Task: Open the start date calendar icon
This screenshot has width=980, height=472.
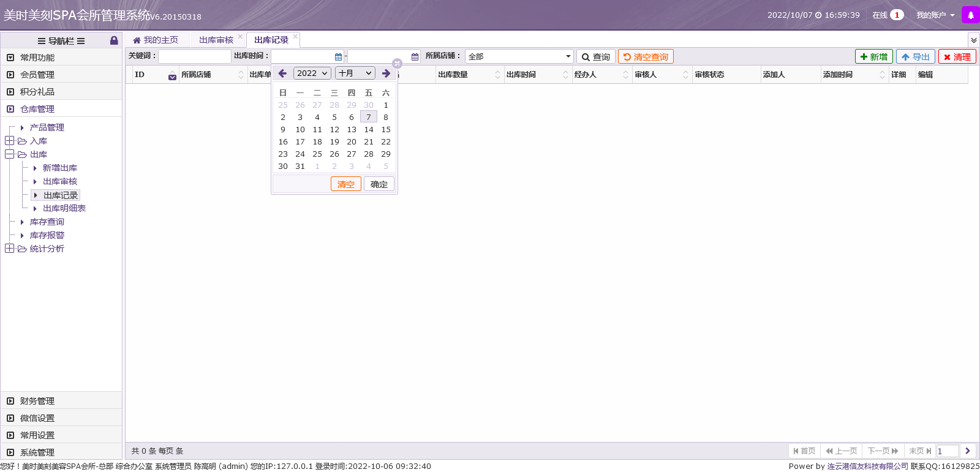Action: [338, 57]
